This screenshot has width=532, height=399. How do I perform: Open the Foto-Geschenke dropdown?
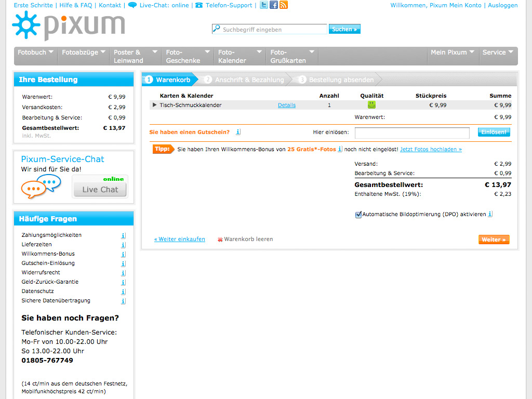[x=188, y=56]
